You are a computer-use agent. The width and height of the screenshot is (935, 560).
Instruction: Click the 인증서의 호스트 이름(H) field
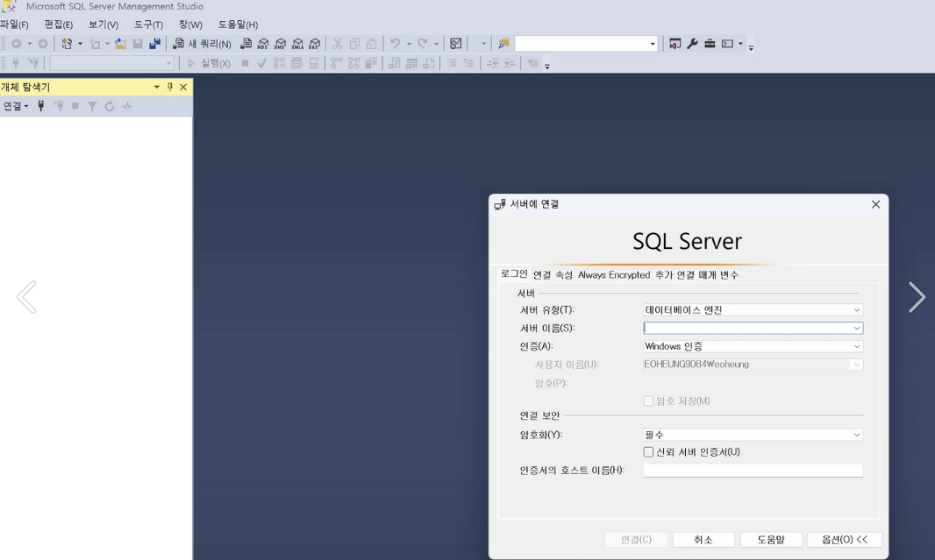(x=753, y=470)
